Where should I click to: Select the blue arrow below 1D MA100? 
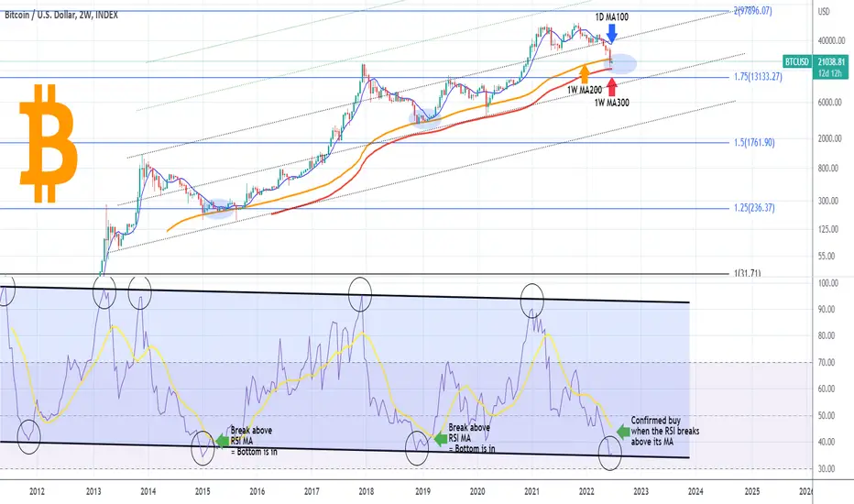coord(611,33)
